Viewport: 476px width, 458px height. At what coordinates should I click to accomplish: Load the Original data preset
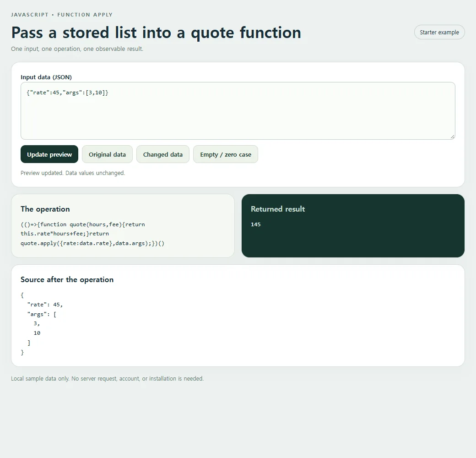click(x=107, y=154)
